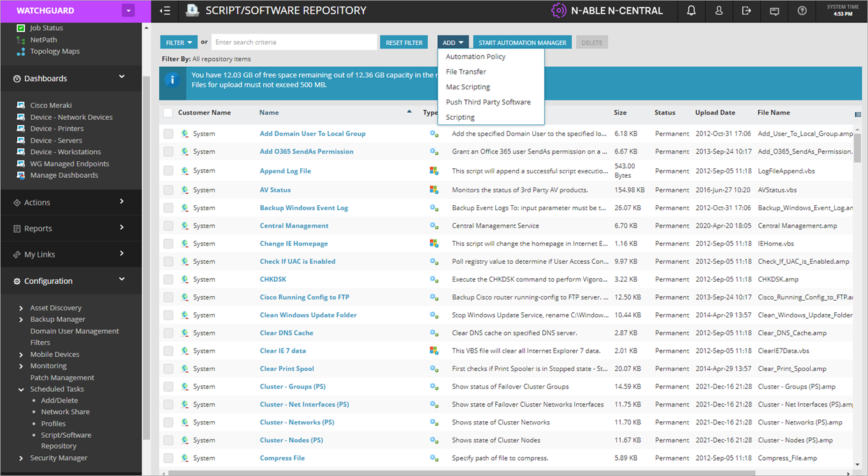Click the help question mark icon

click(x=801, y=11)
